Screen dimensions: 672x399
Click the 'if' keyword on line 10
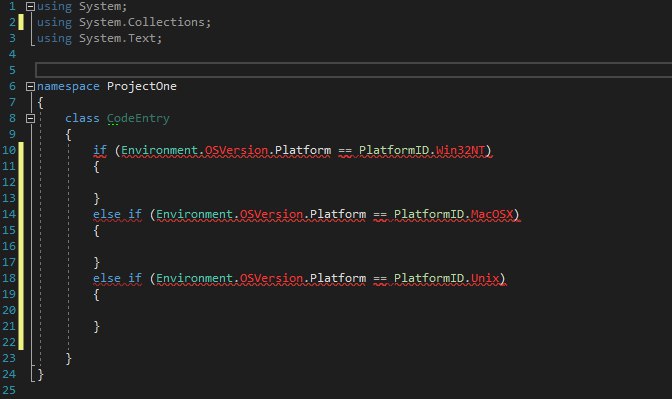(99, 150)
